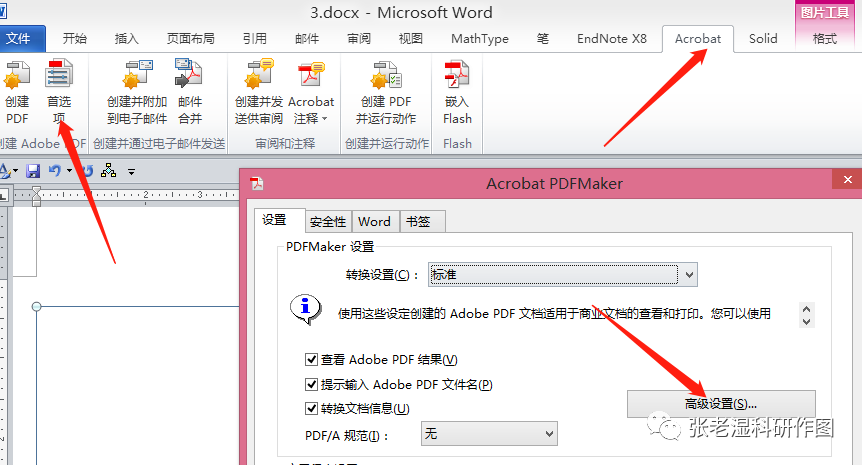Click the Save icon in quick access toolbar

(x=33, y=171)
